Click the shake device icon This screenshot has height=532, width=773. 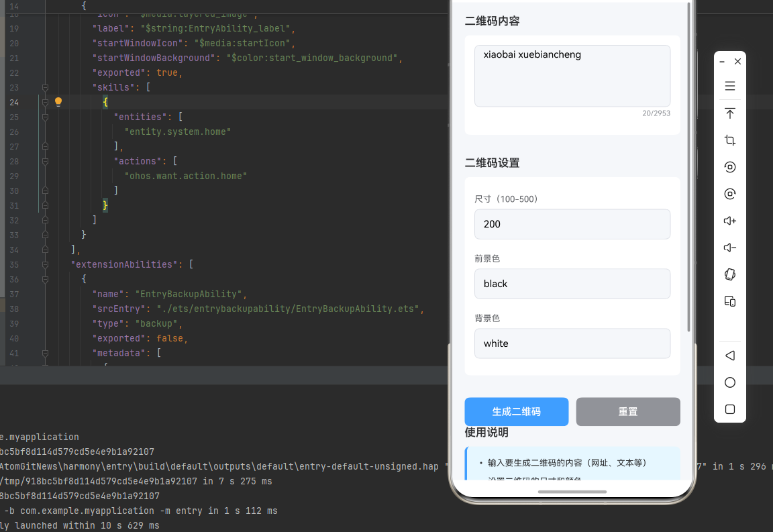point(729,274)
